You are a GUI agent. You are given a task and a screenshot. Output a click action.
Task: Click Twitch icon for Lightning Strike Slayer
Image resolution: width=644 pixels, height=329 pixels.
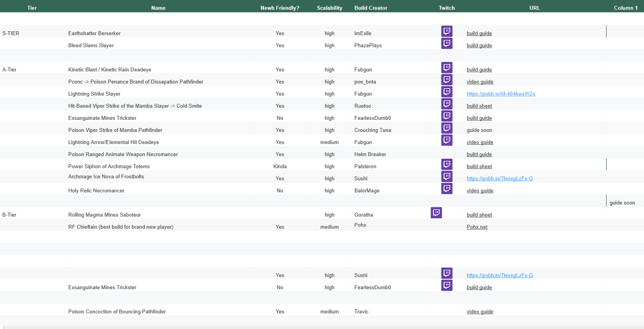pyautogui.click(x=447, y=92)
